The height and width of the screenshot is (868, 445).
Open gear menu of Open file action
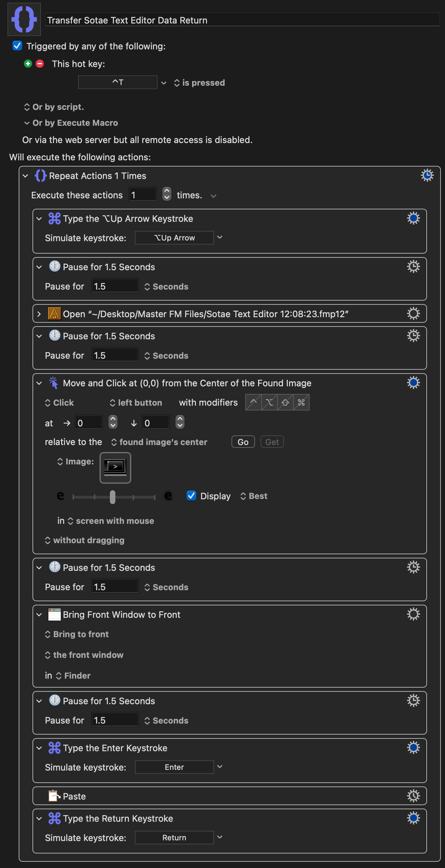click(413, 313)
